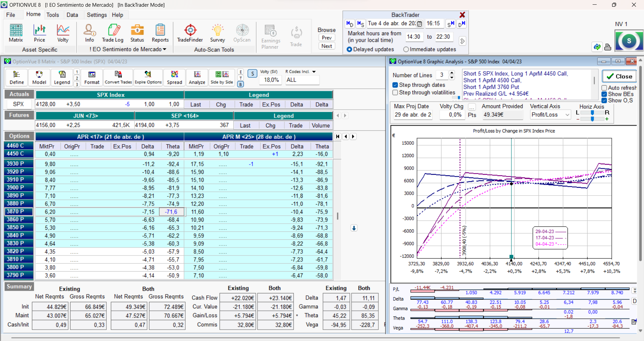Adjust the Horiz Axis L-R slider
The width and height of the screenshot is (644, 341).
pos(592,113)
